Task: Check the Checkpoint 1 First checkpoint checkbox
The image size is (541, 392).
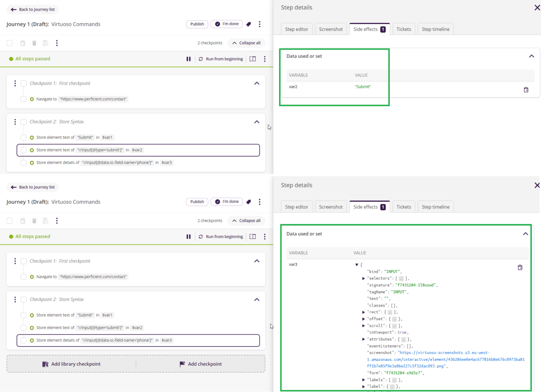Action: (x=24, y=83)
